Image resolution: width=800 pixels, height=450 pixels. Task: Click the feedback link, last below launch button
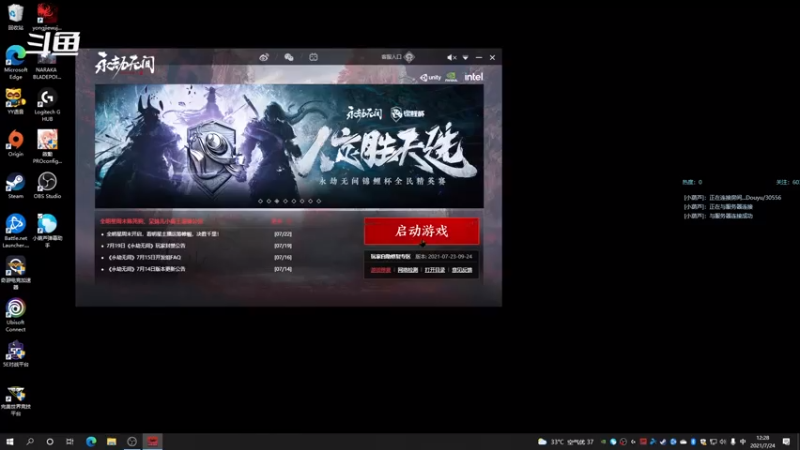click(462, 270)
